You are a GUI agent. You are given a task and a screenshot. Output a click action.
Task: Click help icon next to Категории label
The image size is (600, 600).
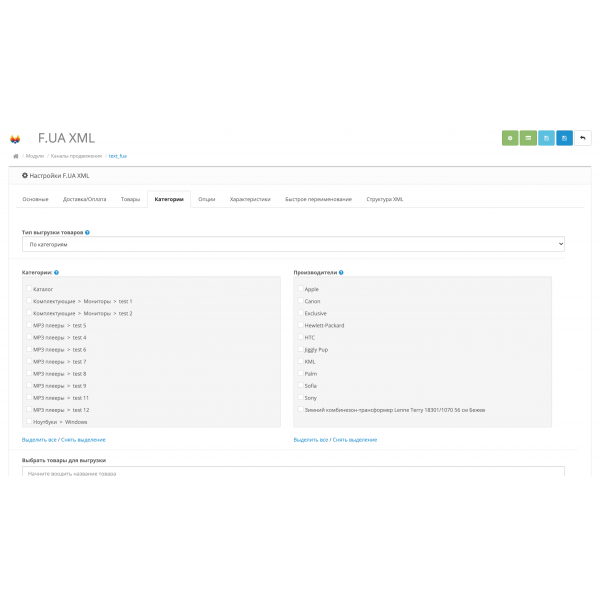56,272
